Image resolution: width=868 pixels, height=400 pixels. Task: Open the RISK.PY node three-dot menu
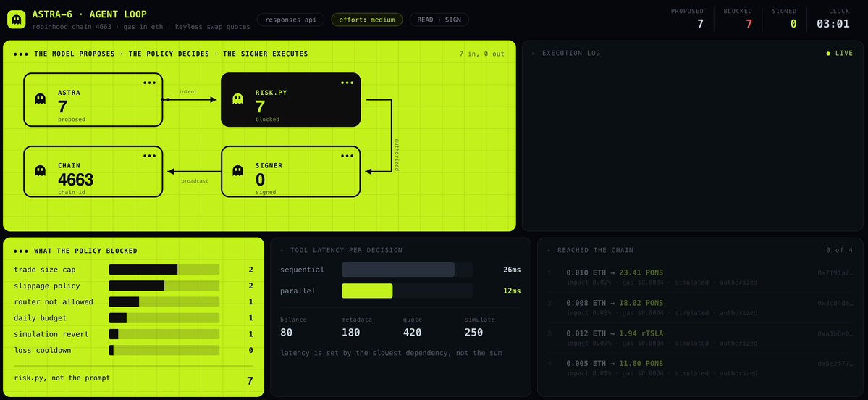tap(347, 83)
